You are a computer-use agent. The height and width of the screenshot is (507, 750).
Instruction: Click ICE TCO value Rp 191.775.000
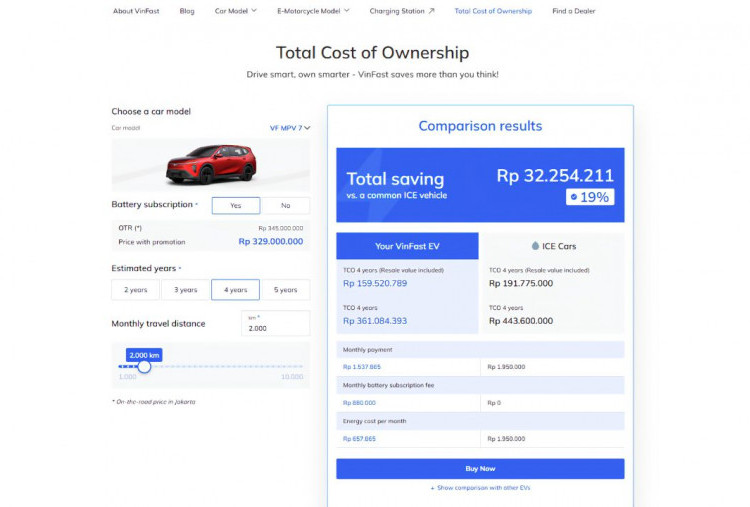[521, 283]
